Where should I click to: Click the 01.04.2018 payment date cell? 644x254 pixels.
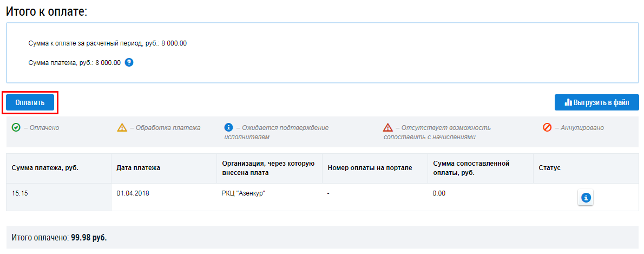[133, 193]
